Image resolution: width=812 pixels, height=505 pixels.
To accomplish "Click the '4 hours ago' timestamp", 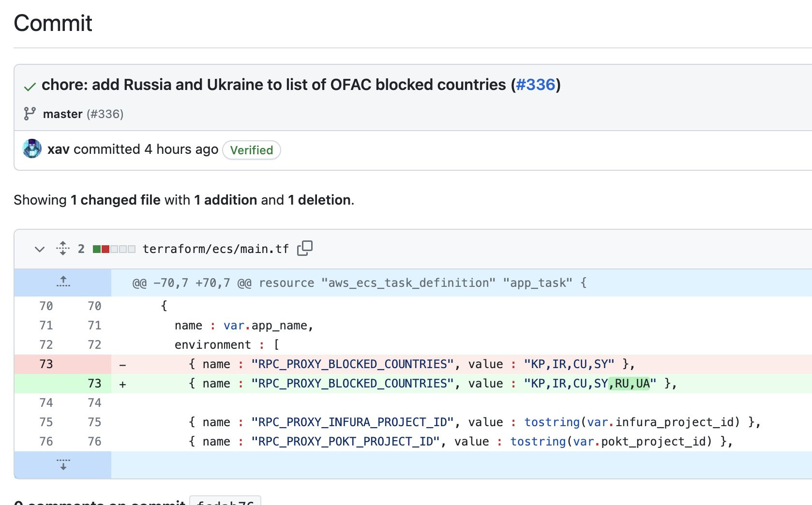I will (x=181, y=149).
